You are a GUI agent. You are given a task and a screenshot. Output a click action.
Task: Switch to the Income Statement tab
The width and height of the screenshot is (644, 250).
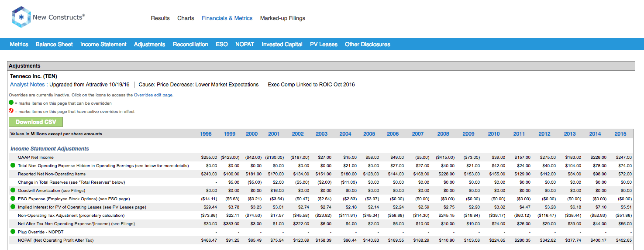pos(103,44)
